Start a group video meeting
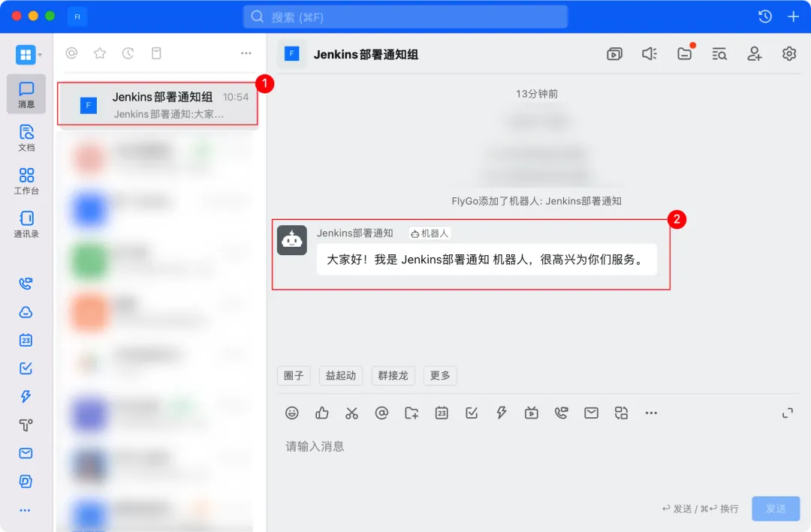 tap(614, 54)
